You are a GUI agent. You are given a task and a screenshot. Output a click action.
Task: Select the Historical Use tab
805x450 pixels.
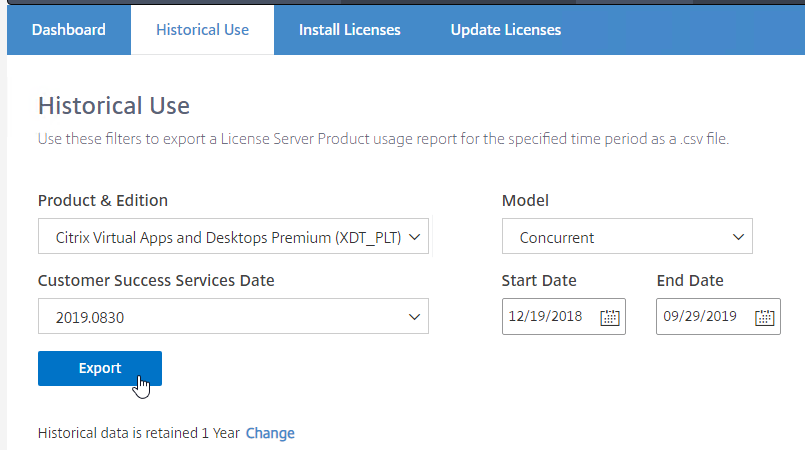tap(202, 30)
